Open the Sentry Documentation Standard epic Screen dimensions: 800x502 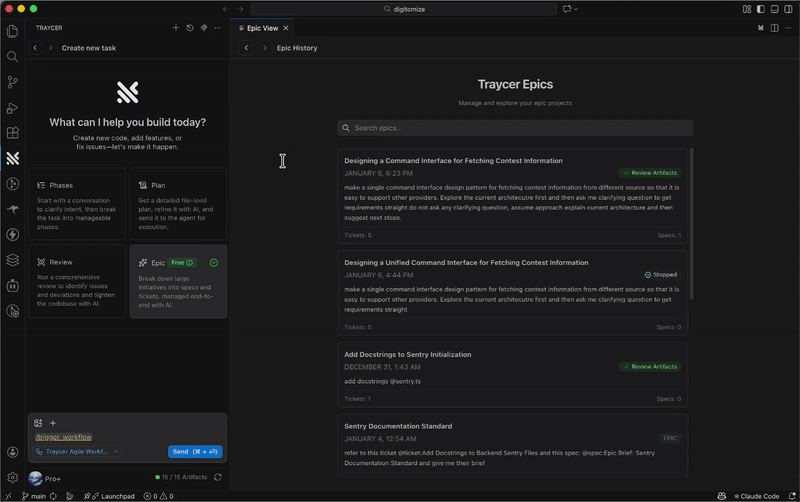click(512, 446)
